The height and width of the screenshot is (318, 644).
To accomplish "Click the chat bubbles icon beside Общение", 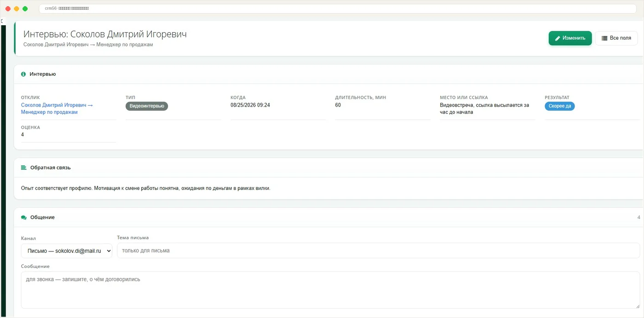I will 24,217.
